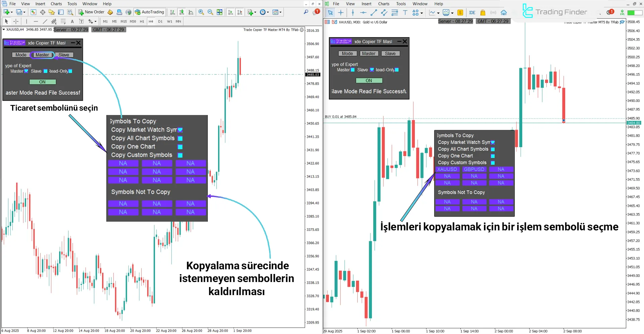Viewport: 644px width, 334px height.
Task: Select the Trendline drawing tool in MT5
Action: 374,12
